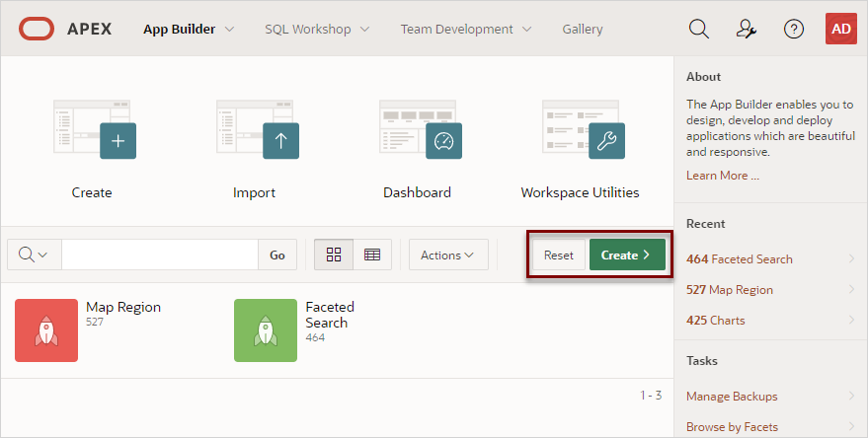Click chevron beside 464 Faceted Search
Image resolution: width=868 pixels, height=438 pixels.
click(851, 258)
